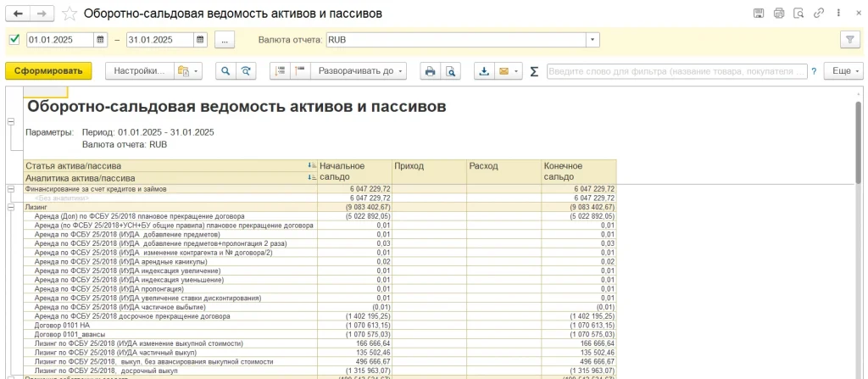The height and width of the screenshot is (379, 868).
Task: Click the Лизинг opening balance (9 083 402,67)
Action: click(x=369, y=207)
